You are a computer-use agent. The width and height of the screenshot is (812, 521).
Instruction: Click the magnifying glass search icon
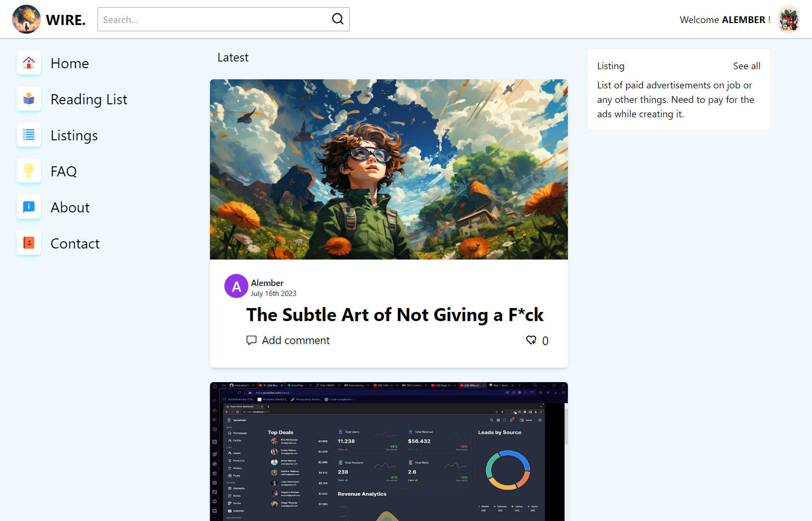pyautogui.click(x=338, y=19)
